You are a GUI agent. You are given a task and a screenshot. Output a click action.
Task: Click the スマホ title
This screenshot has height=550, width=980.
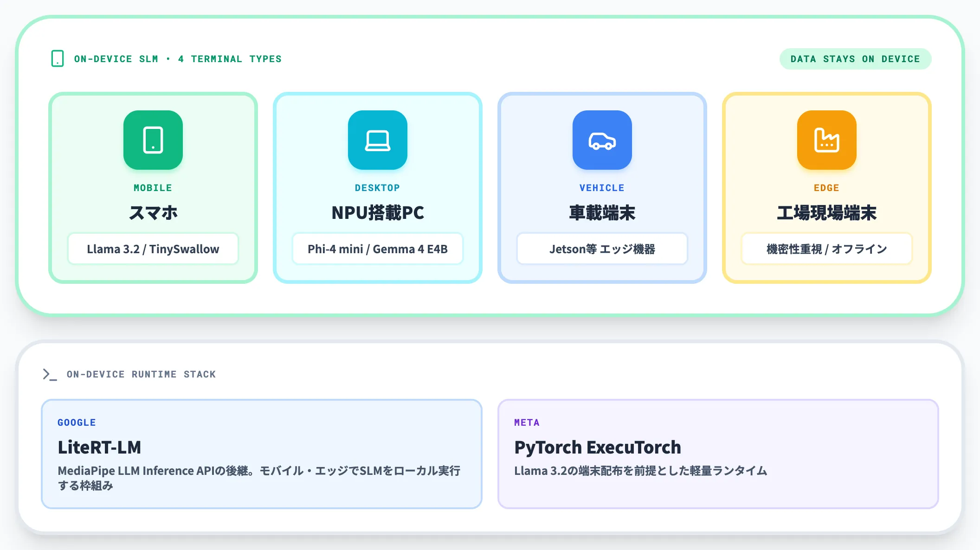pyautogui.click(x=153, y=213)
